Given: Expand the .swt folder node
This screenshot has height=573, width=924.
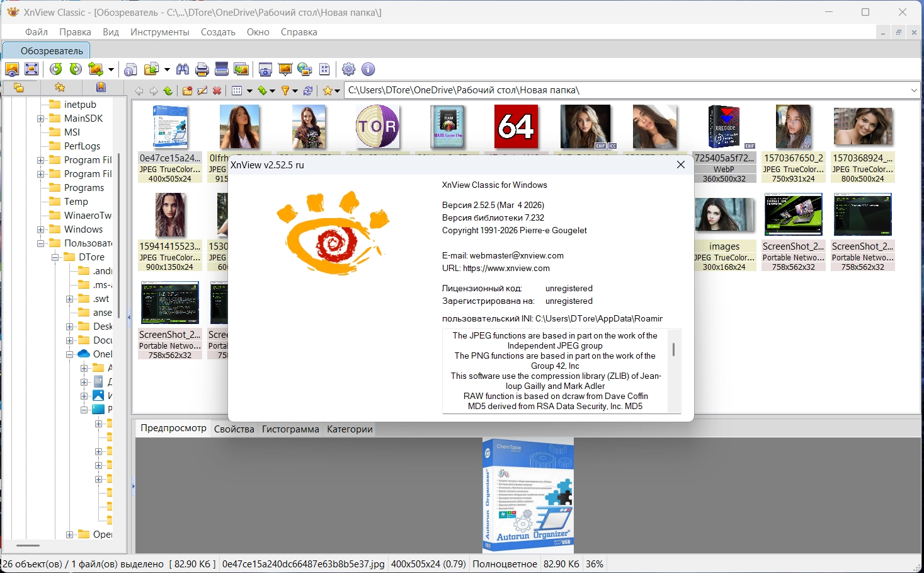Looking at the screenshot, I should pos(70,299).
